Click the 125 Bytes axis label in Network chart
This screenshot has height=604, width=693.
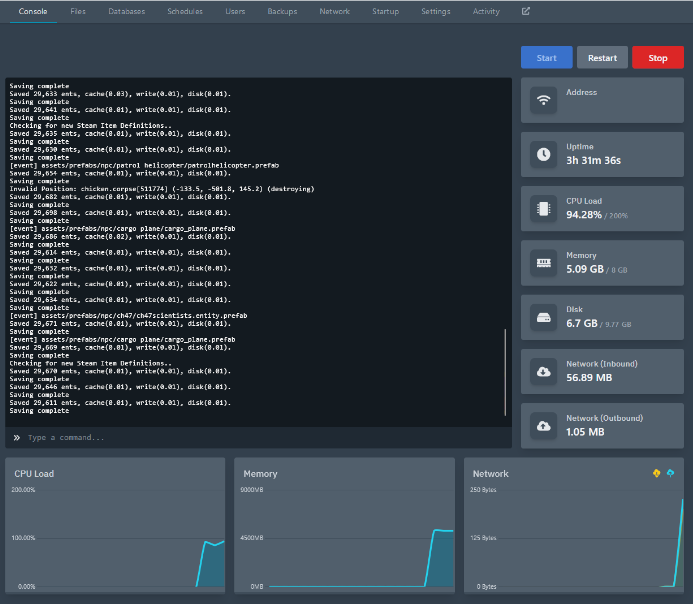click(483, 538)
